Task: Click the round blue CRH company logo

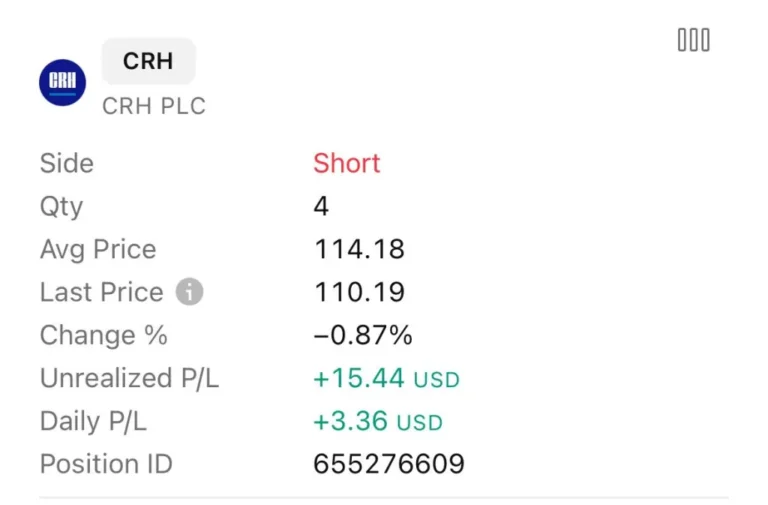Action: [x=62, y=83]
